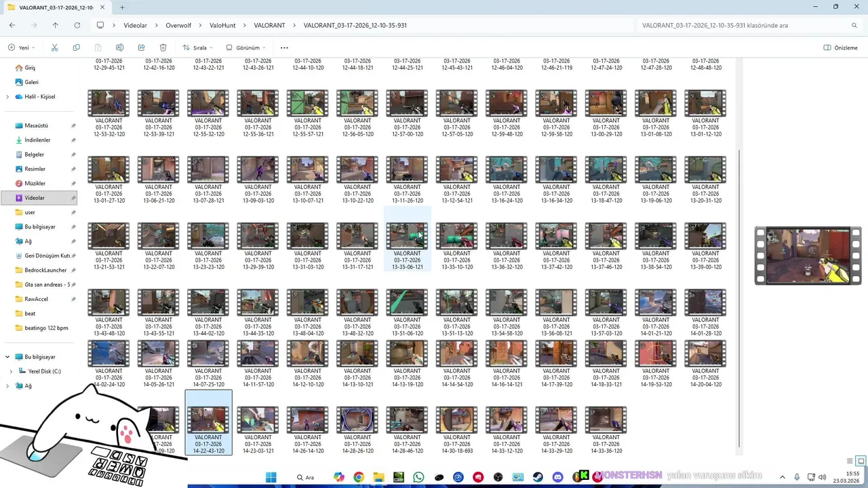The width and height of the screenshot is (868, 488).
Task: Expand the Halil - Kişisel tree node
Action: tap(7, 97)
